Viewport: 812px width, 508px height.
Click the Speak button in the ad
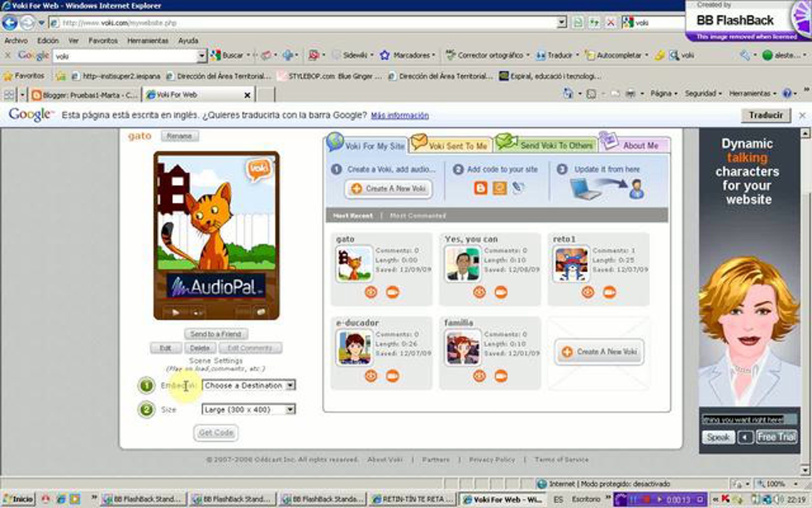(x=718, y=437)
